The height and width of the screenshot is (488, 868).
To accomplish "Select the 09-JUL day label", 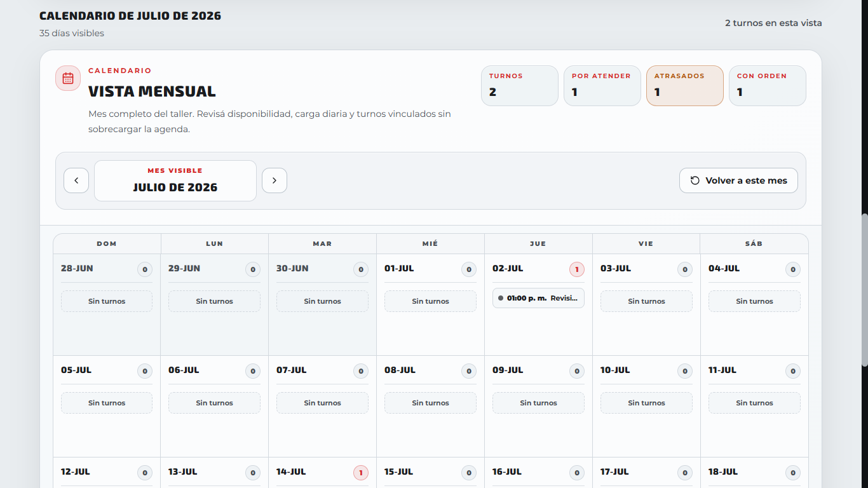I will point(508,370).
